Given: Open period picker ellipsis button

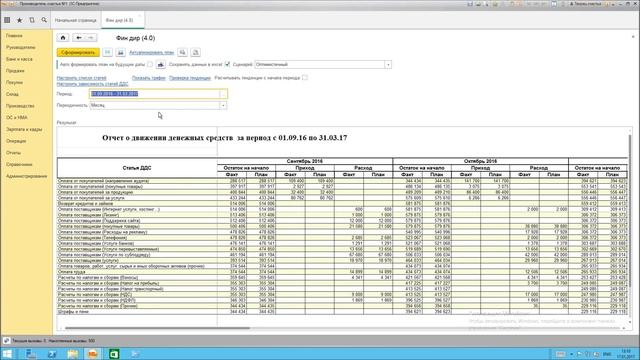Looking at the screenshot, I should (x=223, y=94).
